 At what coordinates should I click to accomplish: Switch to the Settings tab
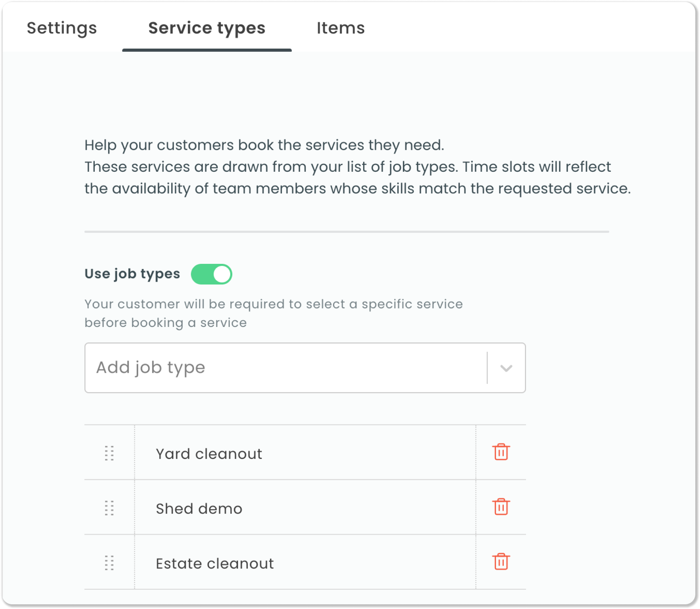point(62,28)
